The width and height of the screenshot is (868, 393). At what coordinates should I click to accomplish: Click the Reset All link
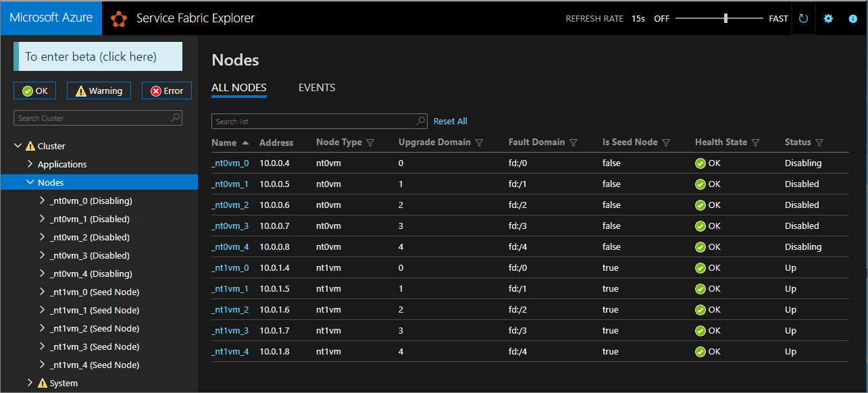450,121
